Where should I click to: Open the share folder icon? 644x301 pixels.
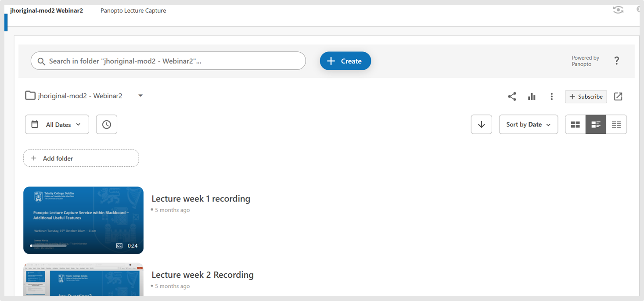[512, 97]
